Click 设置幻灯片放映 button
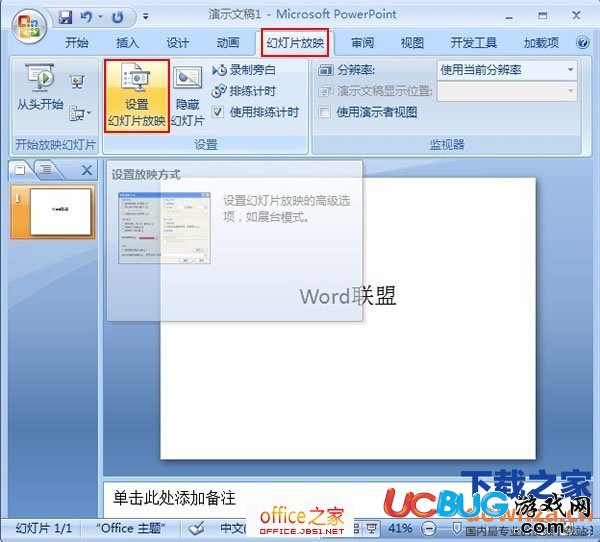The width and height of the screenshot is (600, 542). (137, 96)
